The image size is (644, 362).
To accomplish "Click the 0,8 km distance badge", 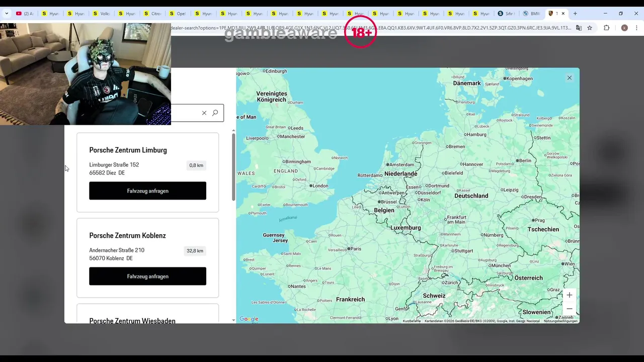I will click(196, 165).
